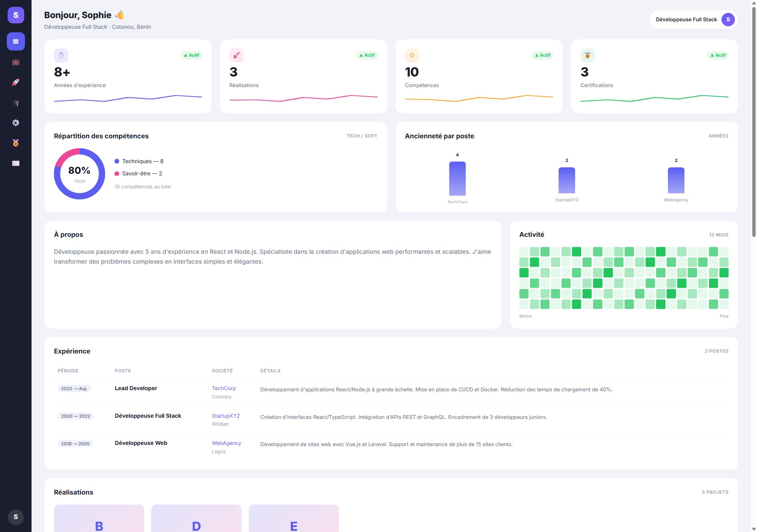Open the WebAgency company link
757x532 pixels.
(x=226, y=443)
